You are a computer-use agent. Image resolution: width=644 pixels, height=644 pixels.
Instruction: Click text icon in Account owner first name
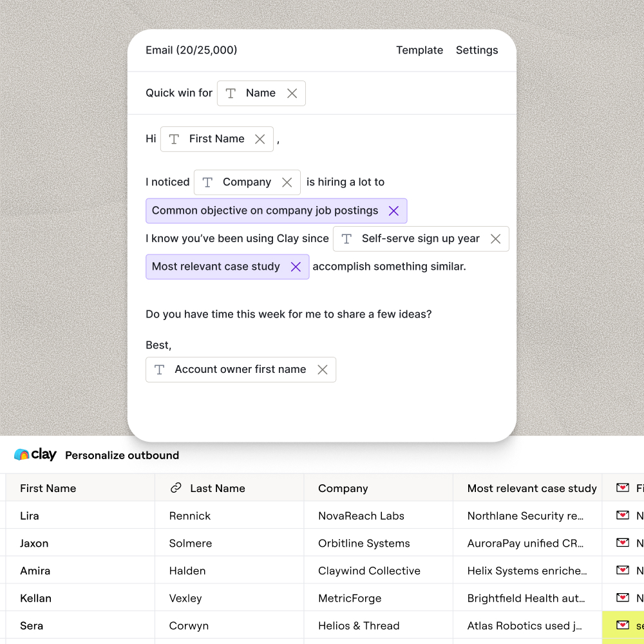[x=159, y=370]
